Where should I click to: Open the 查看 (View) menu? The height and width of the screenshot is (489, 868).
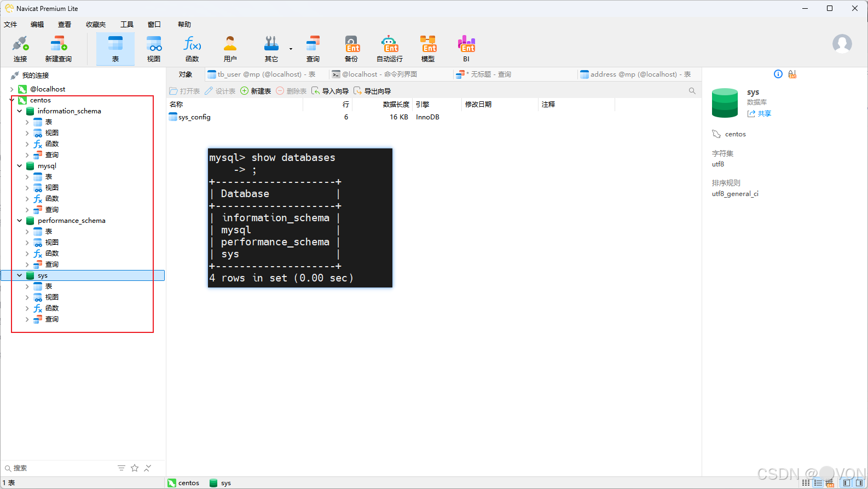click(x=65, y=25)
